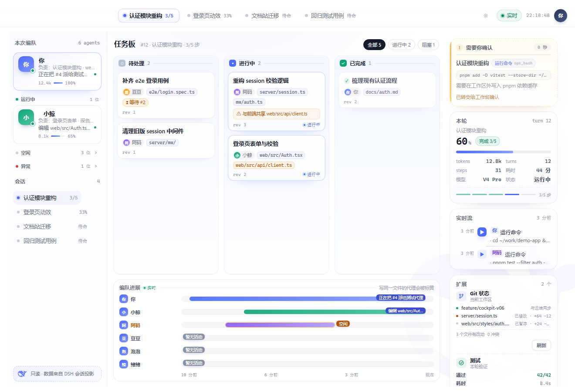Select the 阻塞 1 filter
This screenshot has width=575, height=392.
point(429,45)
